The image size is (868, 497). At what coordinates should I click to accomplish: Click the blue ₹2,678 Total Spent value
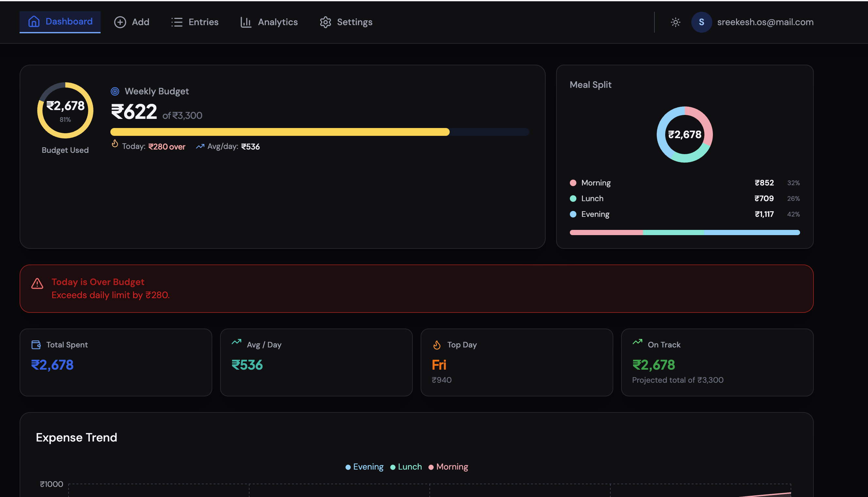coord(52,365)
